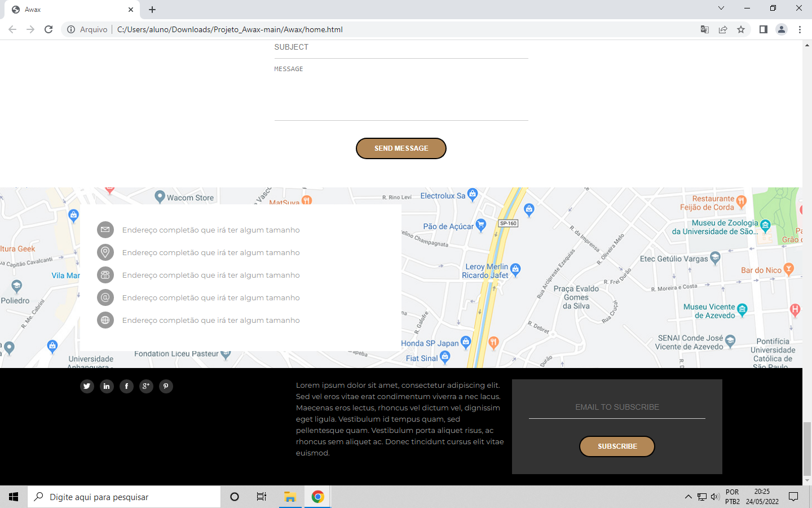The image size is (812, 508).
Task: Open the LinkedIn social icon
Action: click(x=107, y=386)
